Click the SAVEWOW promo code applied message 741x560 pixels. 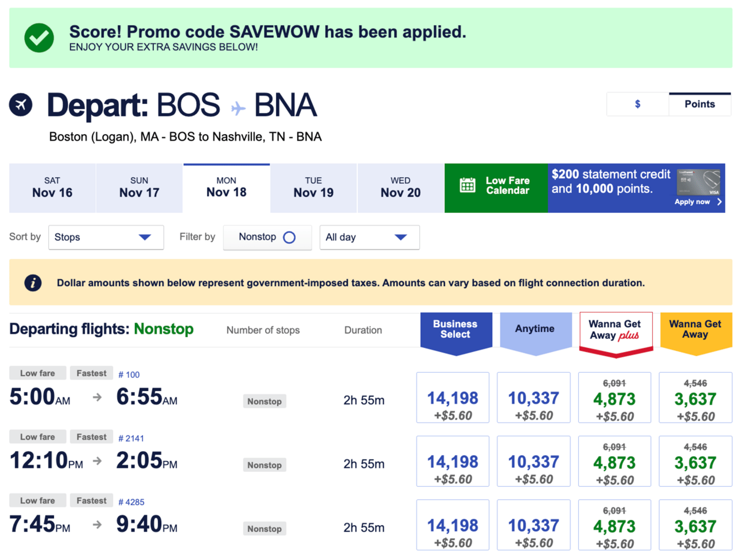[x=268, y=32]
